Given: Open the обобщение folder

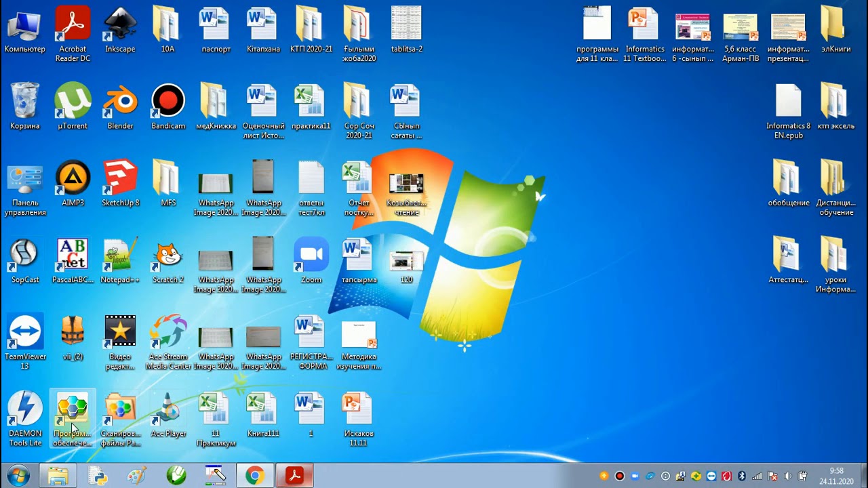Looking at the screenshot, I should (x=789, y=183).
